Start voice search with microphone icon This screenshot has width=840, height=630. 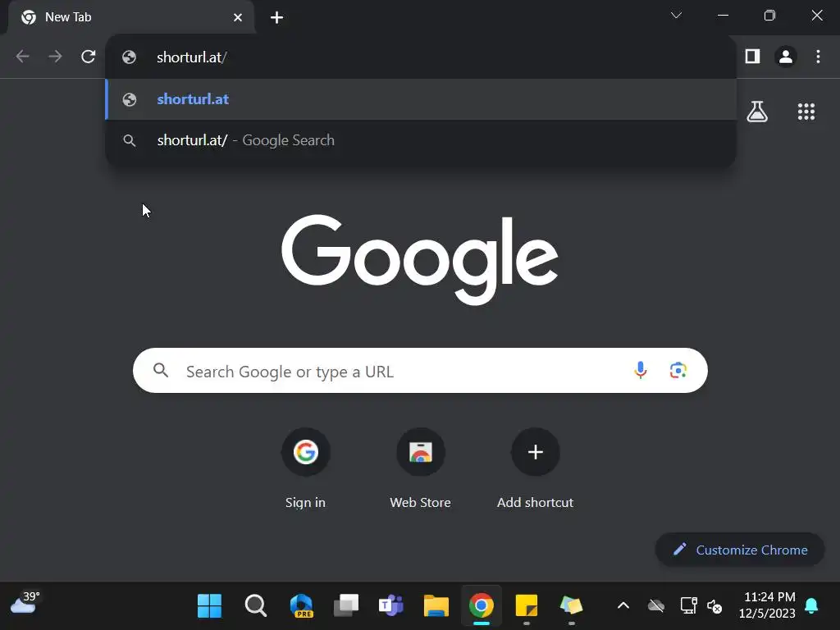coord(640,370)
